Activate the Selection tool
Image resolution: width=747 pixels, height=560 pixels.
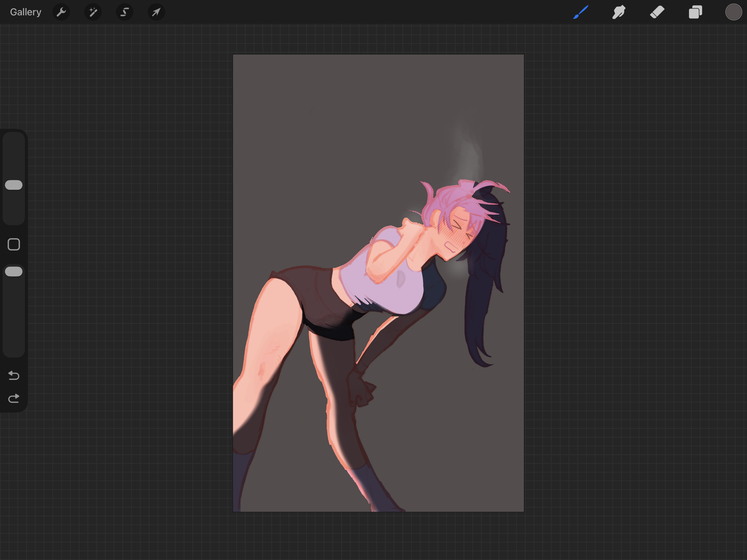coord(124,12)
